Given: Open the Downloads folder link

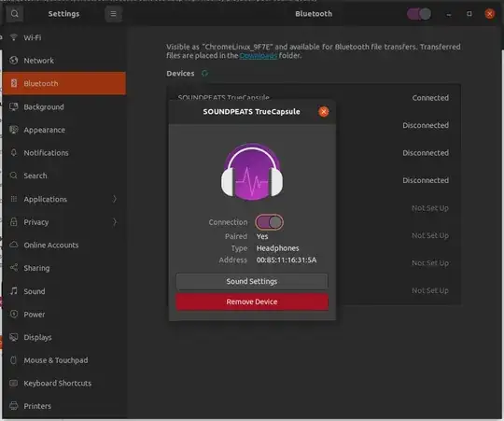Looking at the screenshot, I should click(x=259, y=56).
